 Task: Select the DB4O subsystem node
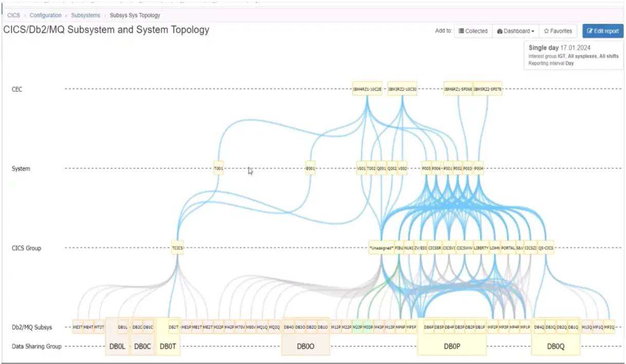[x=289, y=327]
